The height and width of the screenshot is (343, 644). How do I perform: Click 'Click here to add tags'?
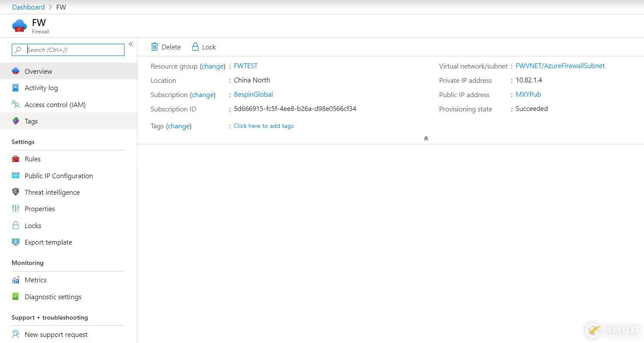(x=263, y=126)
